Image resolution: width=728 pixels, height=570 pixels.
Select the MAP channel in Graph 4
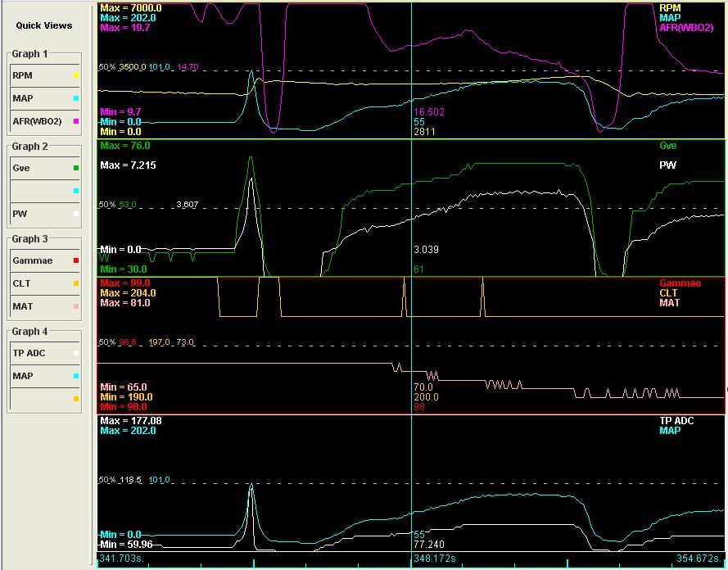[x=39, y=376]
